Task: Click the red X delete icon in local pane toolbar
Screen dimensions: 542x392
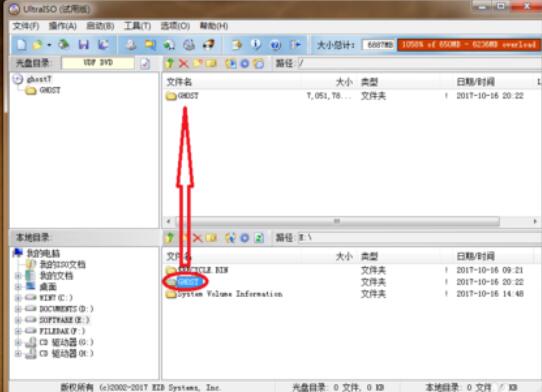Action: (x=197, y=237)
